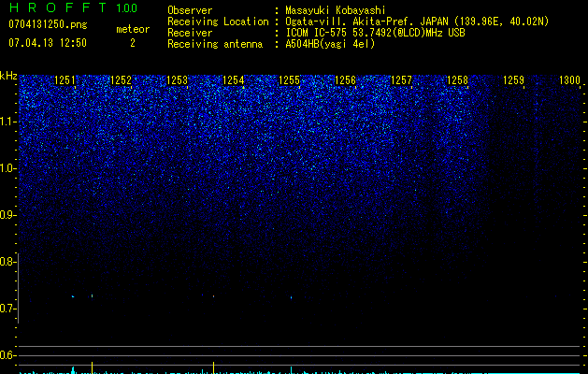Screen dimensions: 588x374
Task: Click the receiver ICOM IC-575 text
Action: (x=316, y=33)
